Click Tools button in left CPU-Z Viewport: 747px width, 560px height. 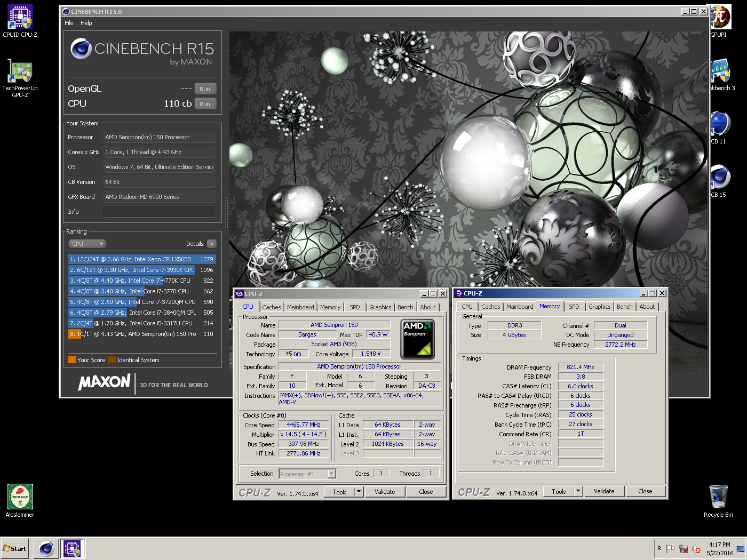[x=339, y=492]
